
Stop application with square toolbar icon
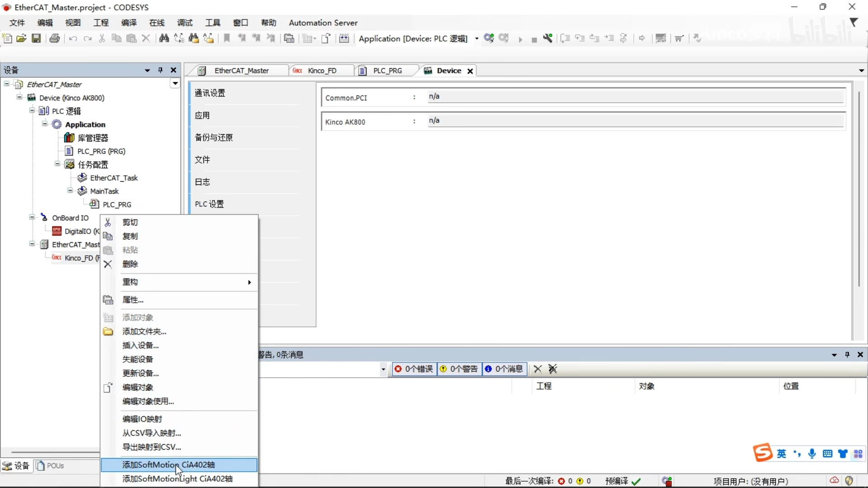(534, 40)
